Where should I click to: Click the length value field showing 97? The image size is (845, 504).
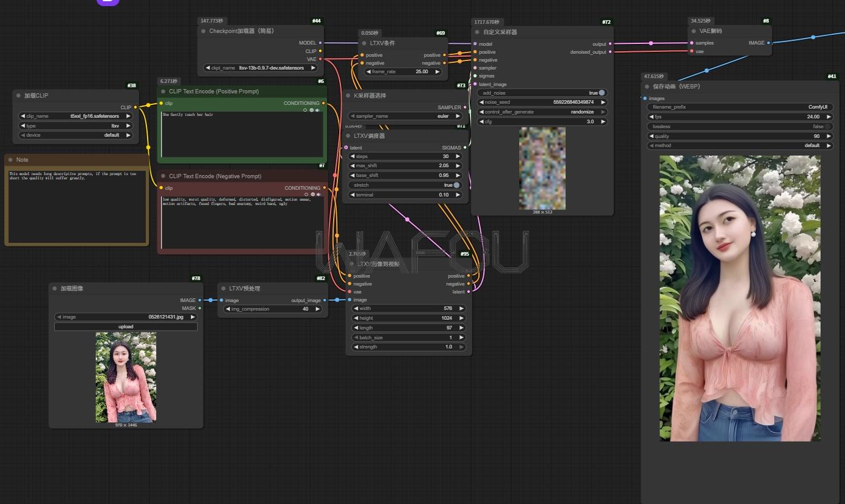tap(409, 328)
